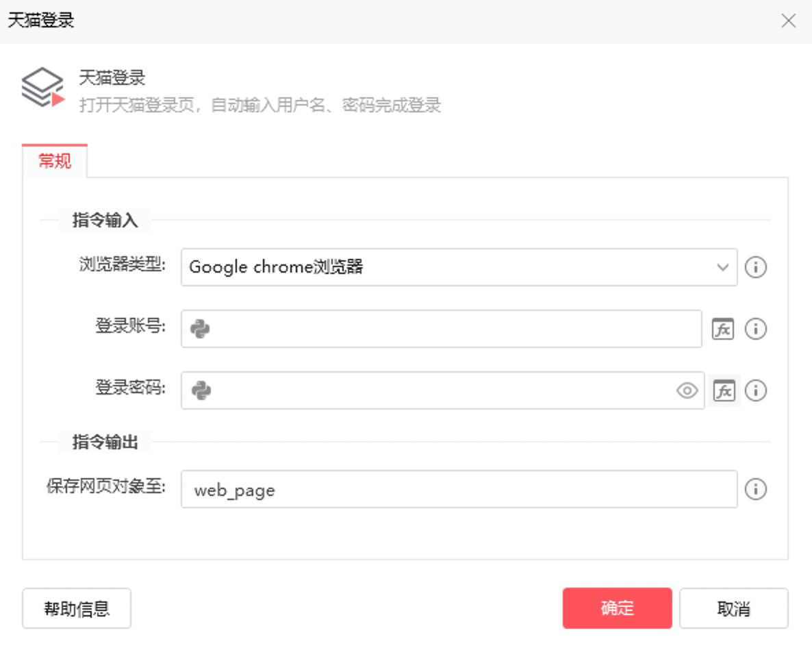Click the web_page output variable field

point(459,489)
